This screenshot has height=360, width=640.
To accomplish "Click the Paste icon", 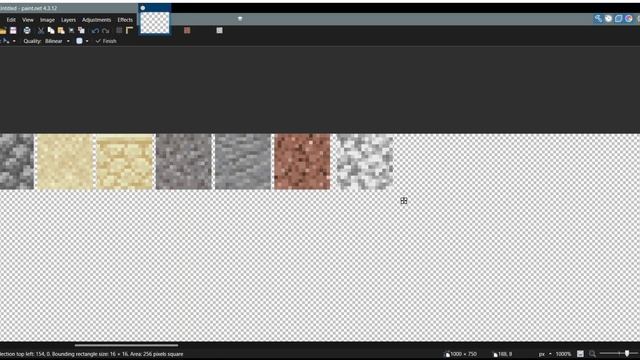I will (61, 30).
